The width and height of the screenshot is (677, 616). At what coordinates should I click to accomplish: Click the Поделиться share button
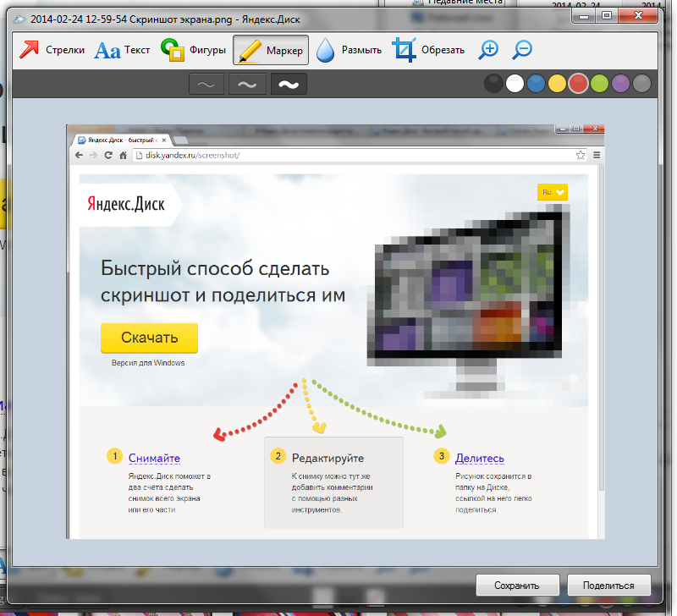(608, 586)
